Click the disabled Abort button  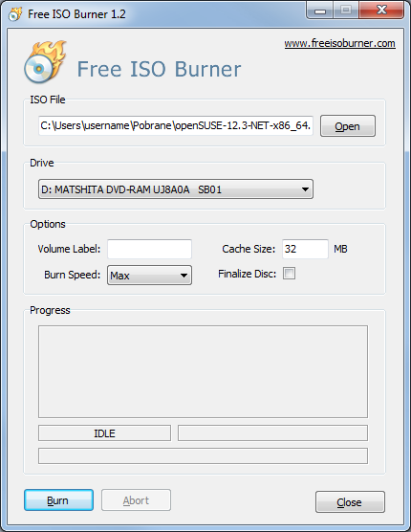(x=136, y=500)
